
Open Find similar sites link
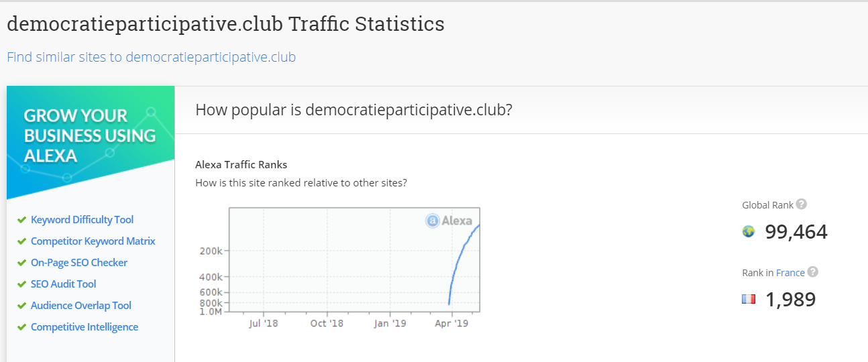click(x=151, y=57)
